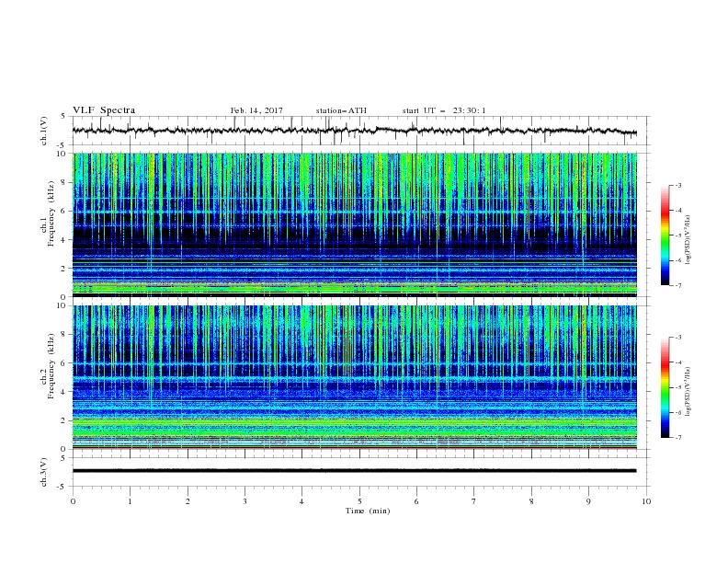Click time-axis tick label "6"
Viewport: 728px width, 563px height.
click(416, 501)
